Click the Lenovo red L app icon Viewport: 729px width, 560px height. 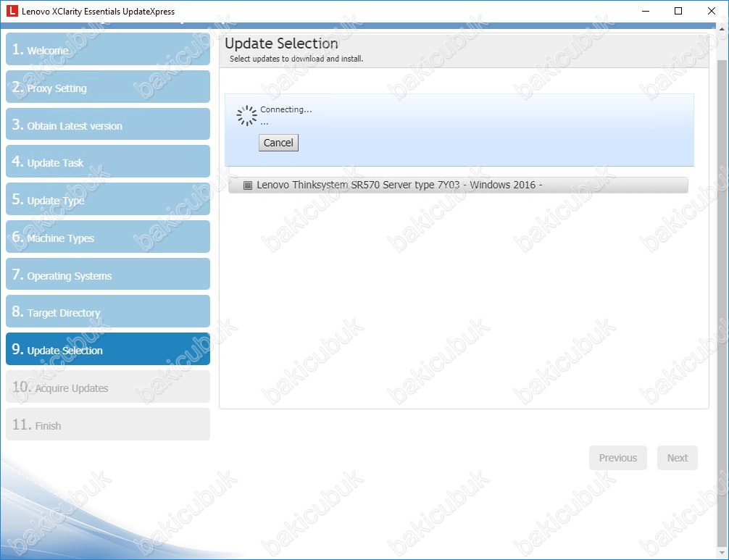(x=12, y=11)
